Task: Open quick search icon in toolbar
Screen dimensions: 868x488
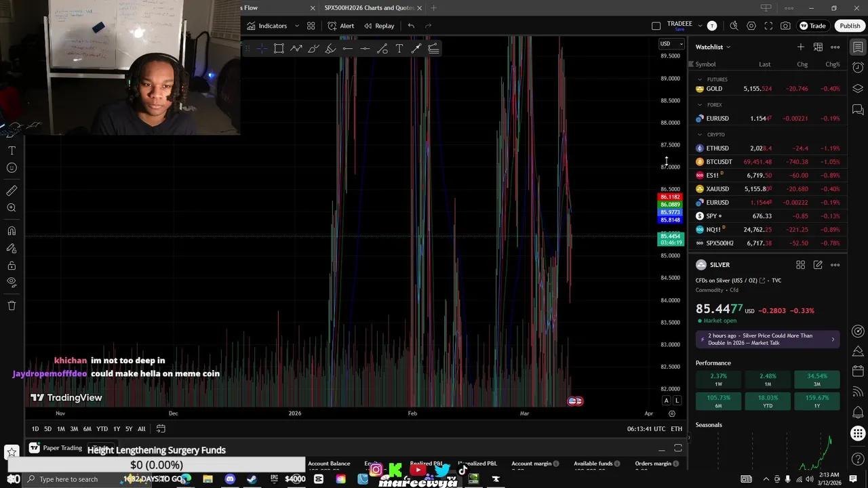Action: [734, 26]
